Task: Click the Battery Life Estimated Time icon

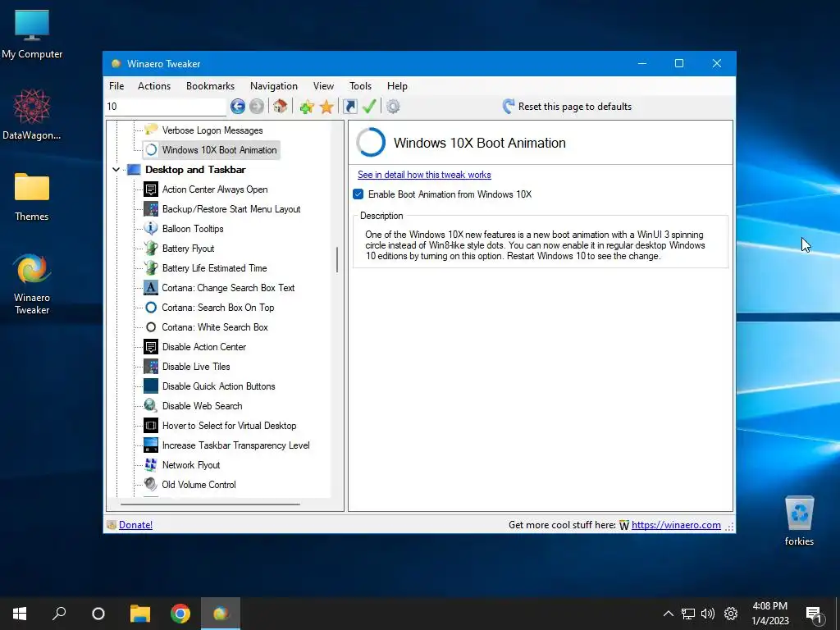Action: click(x=151, y=268)
